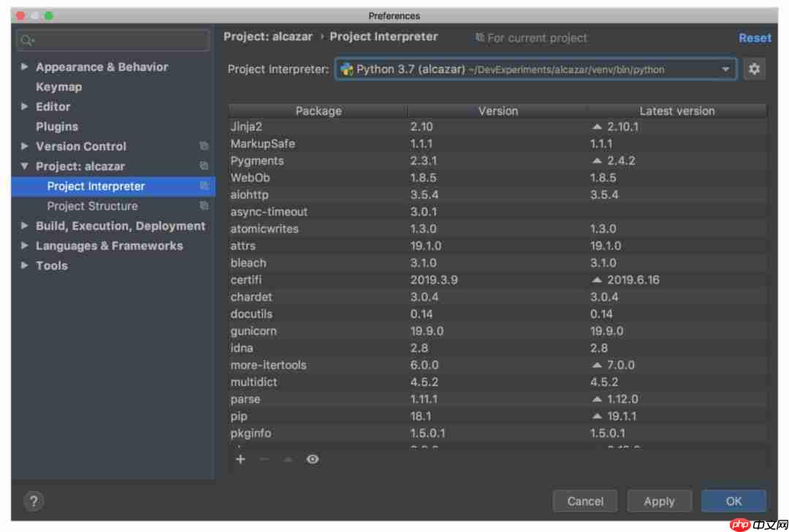Open the Project Interpreter dropdown list
This screenshot has height=532, width=789.
click(x=726, y=69)
